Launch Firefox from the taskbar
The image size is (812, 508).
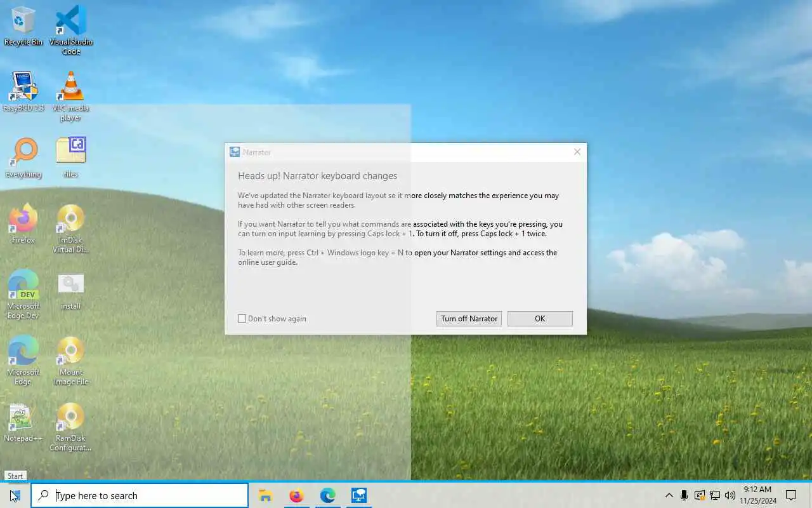pos(296,495)
